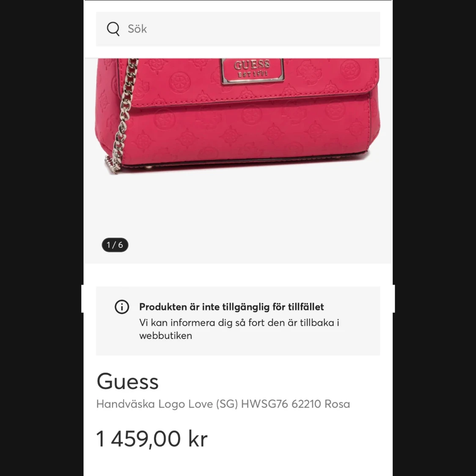Click the word webbutiken in notice
The height and width of the screenshot is (476, 476).
(165, 336)
